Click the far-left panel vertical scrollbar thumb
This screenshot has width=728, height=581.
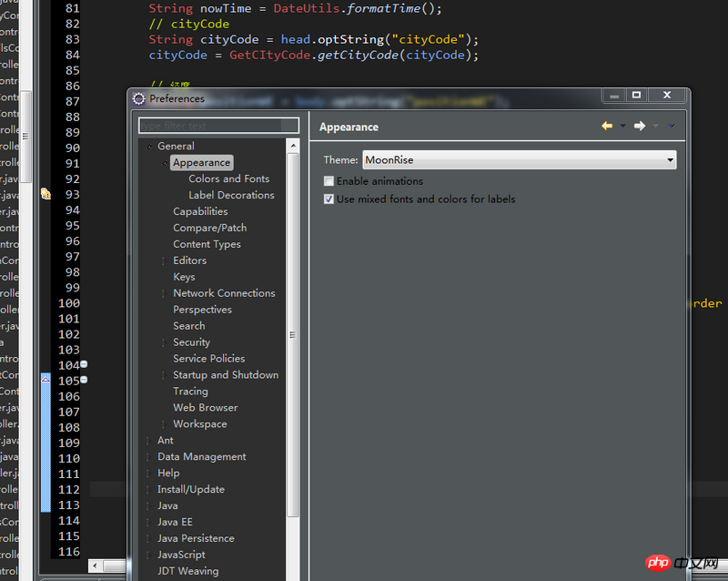25,137
